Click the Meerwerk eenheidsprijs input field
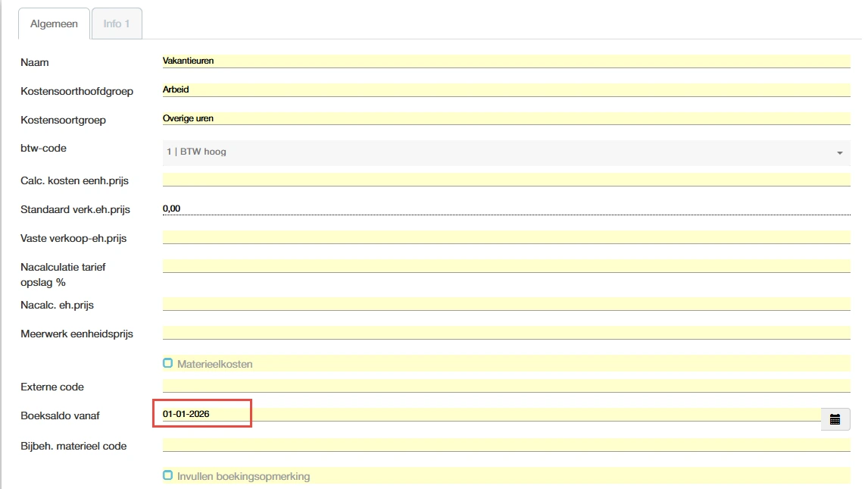This screenshot has width=868, height=489. (x=506, y=333)
